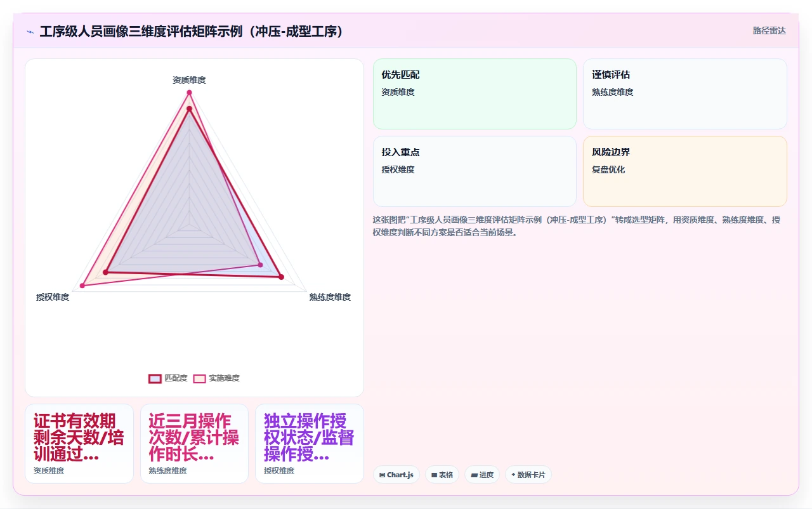Select the Chart.js tag chip
812x509 pixels.
point(396,475)
